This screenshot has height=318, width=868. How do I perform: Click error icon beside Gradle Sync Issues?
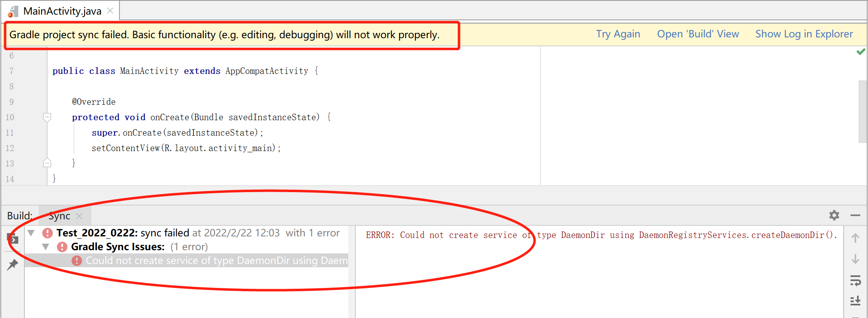(x=62, y=247)
